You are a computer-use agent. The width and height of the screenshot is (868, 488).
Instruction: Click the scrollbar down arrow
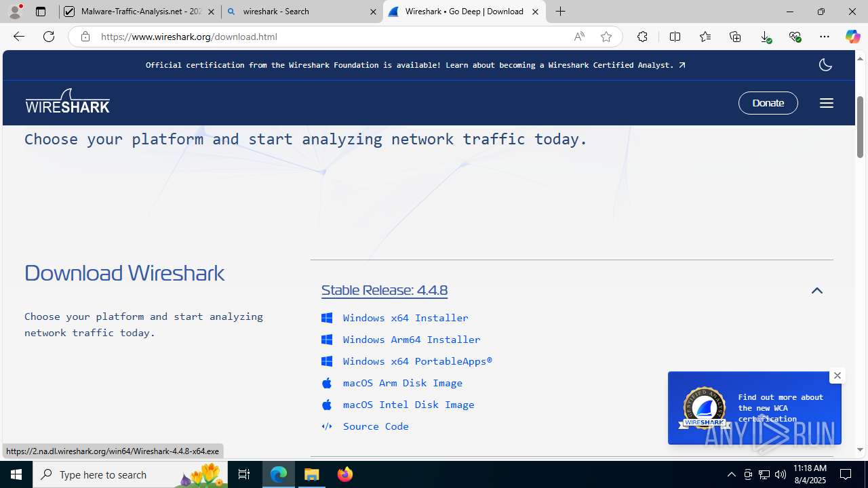pos(860,449)
